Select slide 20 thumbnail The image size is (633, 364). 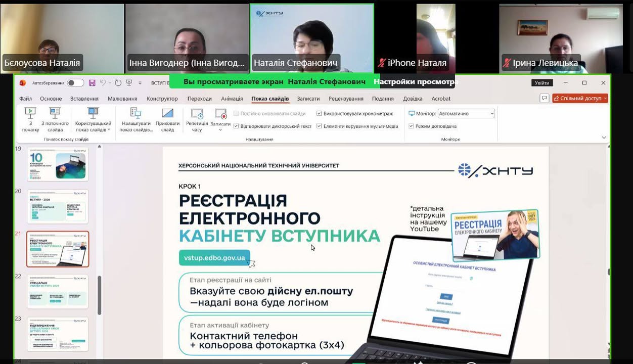click(x=57, y=206)
